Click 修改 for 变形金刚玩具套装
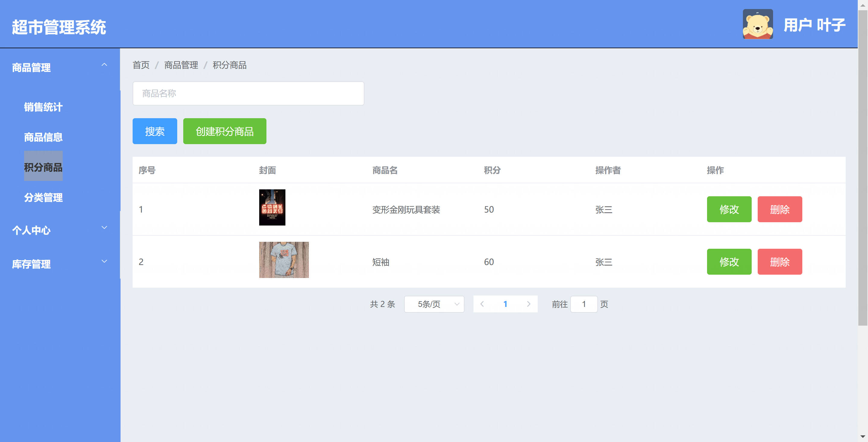 (x=729, y=209)
